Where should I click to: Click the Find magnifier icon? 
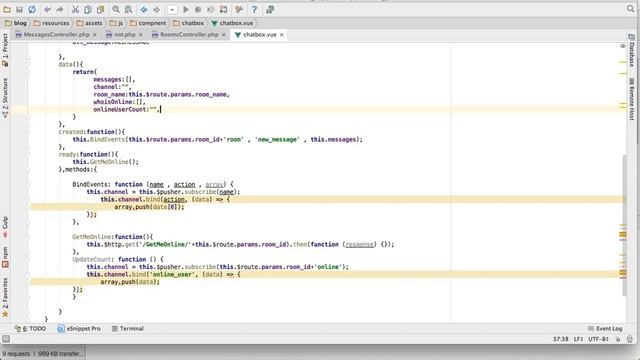click(116, 9)
